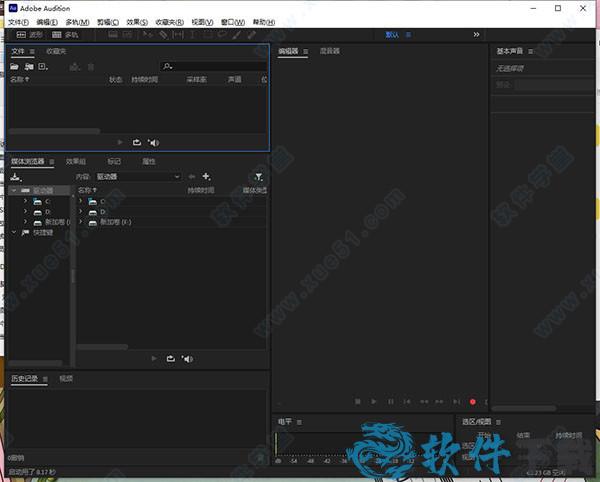This screenshot has width=600, height=482.
Task: Switch to 收藏夹 tab beside 文件
Action: 56,51
